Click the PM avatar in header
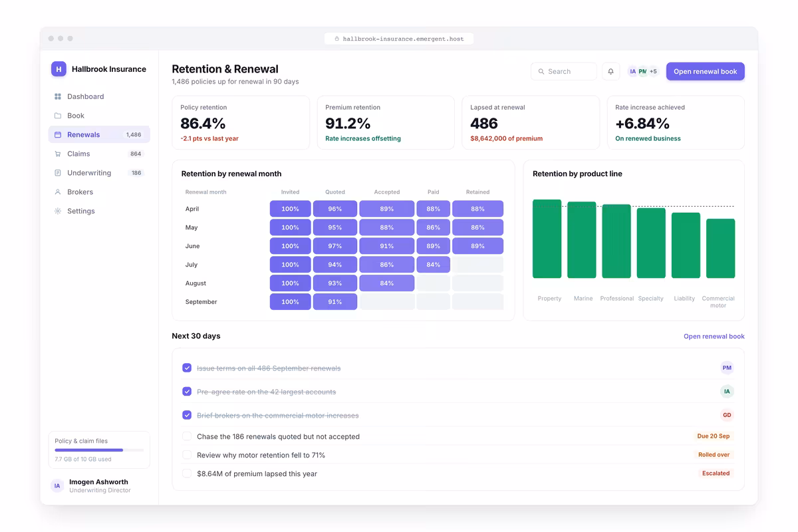 [x=642, y=71]
